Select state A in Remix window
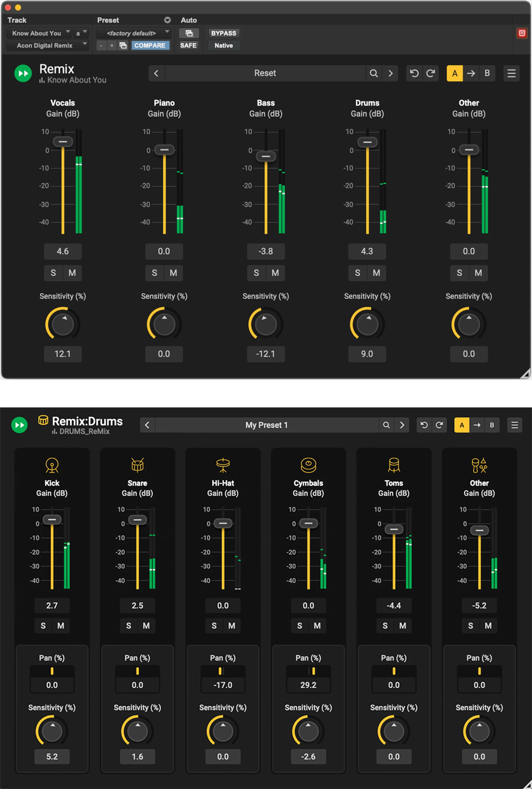 click(455, 73)
